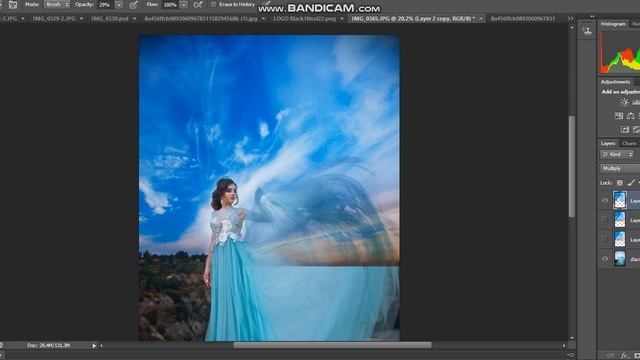Select the Background layer thumbnail

tap(620, 259)
